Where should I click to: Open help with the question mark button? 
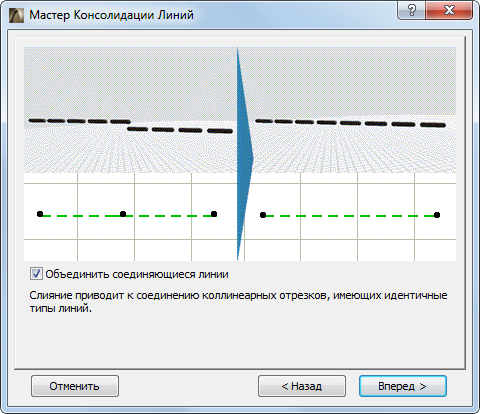pyautogui.click(x=412, y=10)
